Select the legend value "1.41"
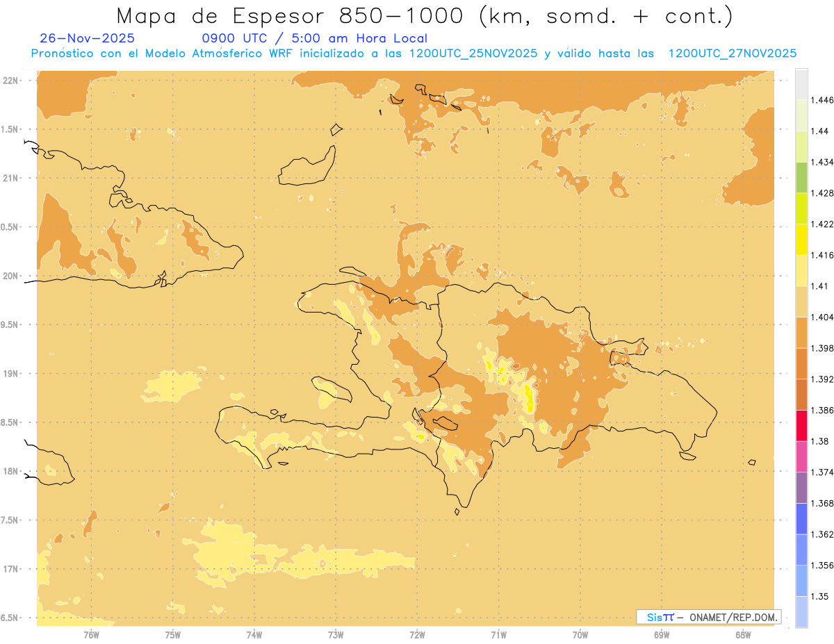This screenshot has height=644, width=834. tap(820, 286)
